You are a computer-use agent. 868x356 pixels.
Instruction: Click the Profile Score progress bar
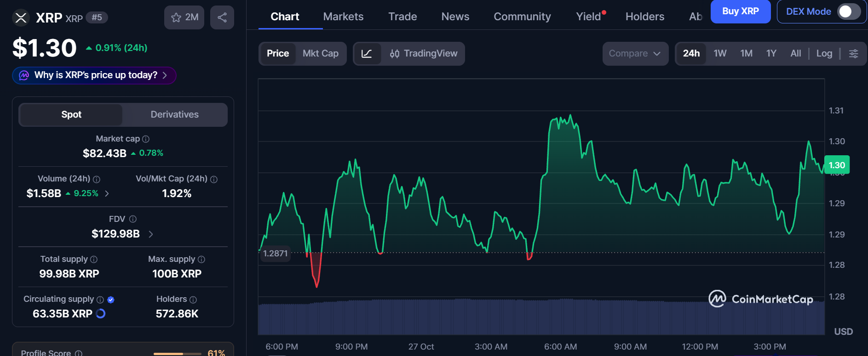pyautogui.click(x=177, y=354)
